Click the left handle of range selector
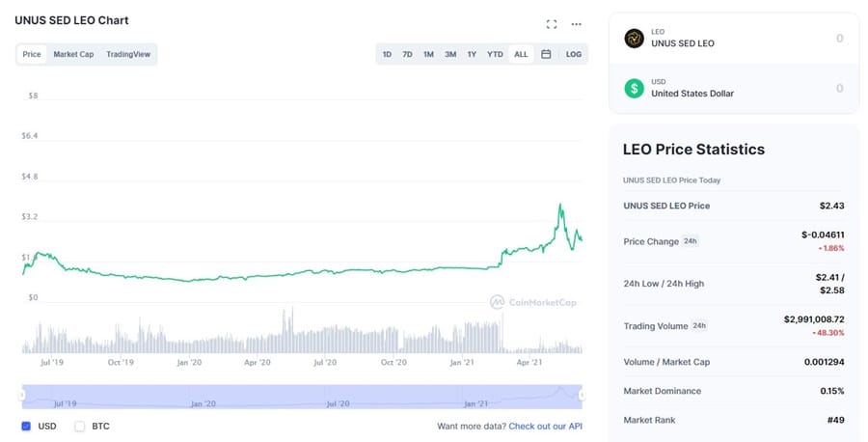This screenshot has width=868, height=442. point(23,395)
